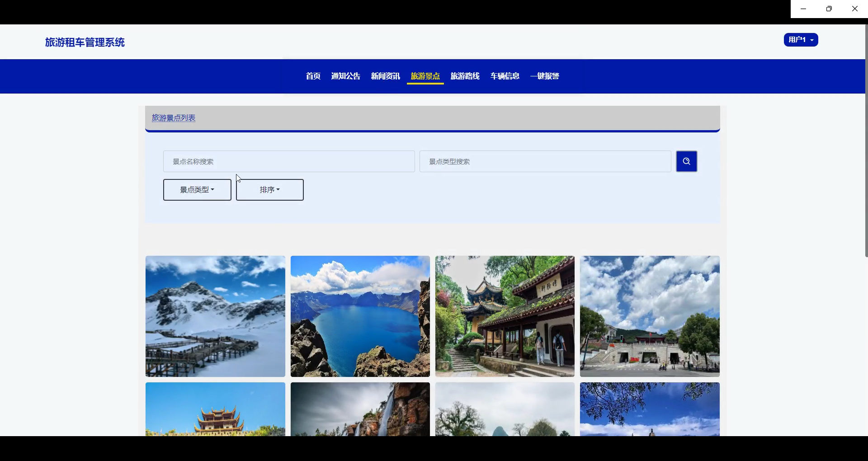Open the snowy mountain boardwalk photo
The height and width of the screenshot is (461, 868).
tap(215, 316)
